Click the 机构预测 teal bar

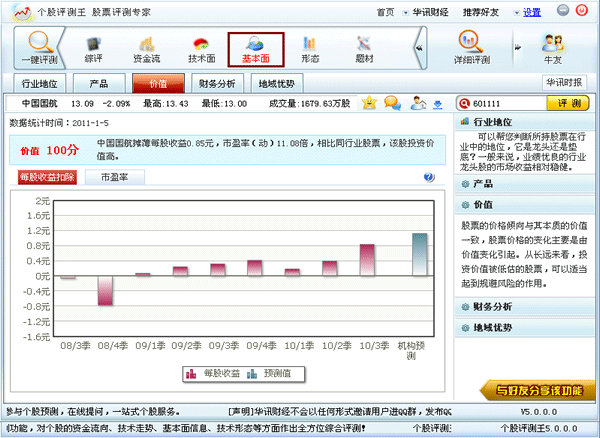pyautogui.click(x=419, y=254)
